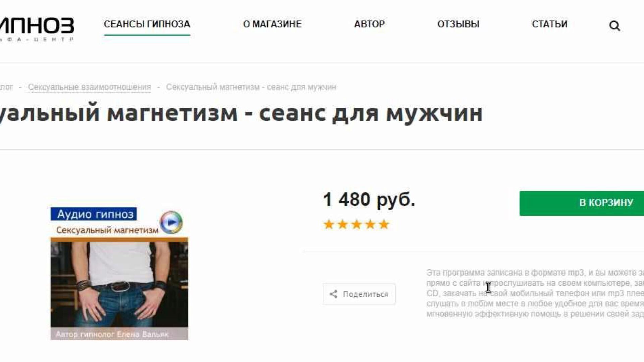644x362 pixels.
Task: Follow the Сексуальные взаимоотношения breadcrumb link
Action: pos(89,87)
